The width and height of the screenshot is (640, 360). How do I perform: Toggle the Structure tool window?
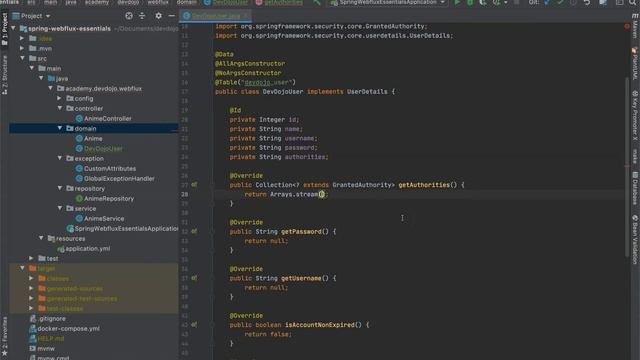[x=4, y=74]
